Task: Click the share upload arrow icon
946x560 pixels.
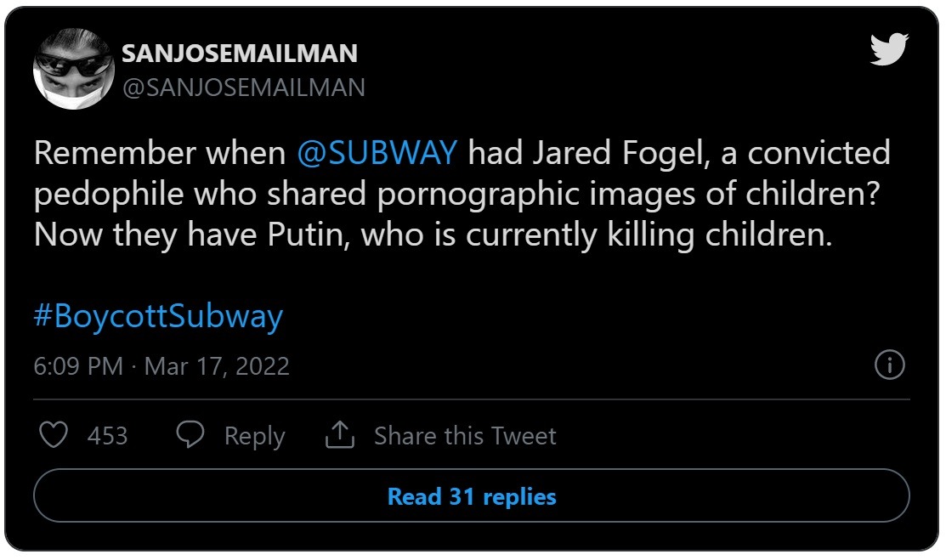Action: [x=339, y=435]
